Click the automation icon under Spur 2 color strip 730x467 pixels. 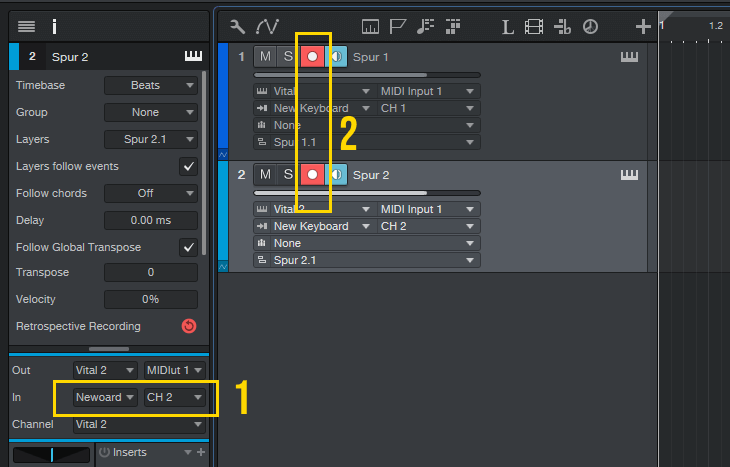tap(223, 266)
